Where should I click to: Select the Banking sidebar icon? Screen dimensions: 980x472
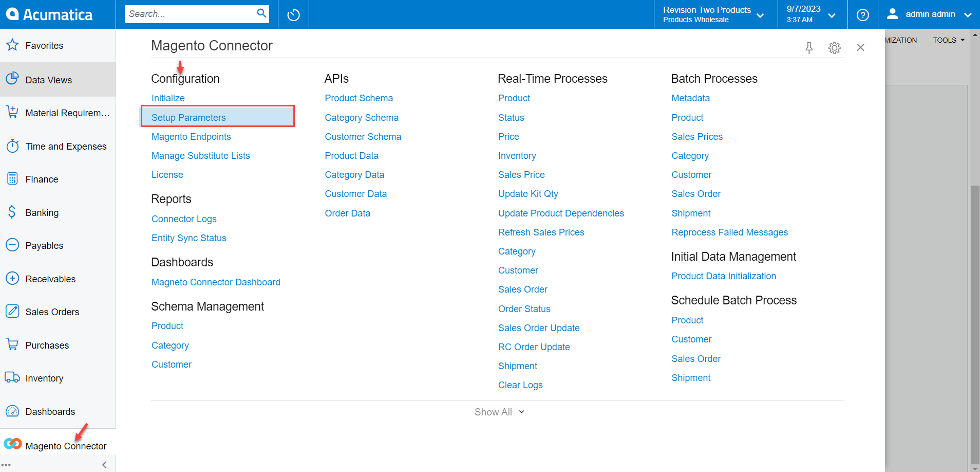(12, 212)
